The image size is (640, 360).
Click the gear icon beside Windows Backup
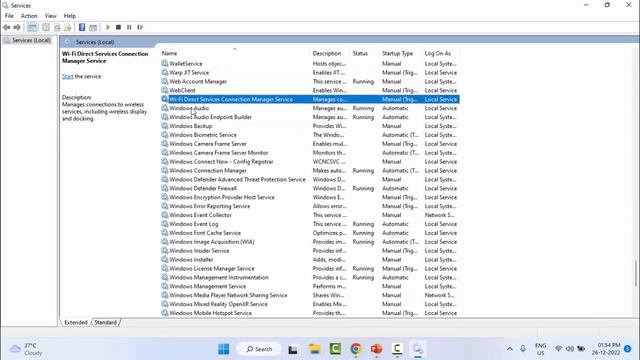tap(164, 126)
